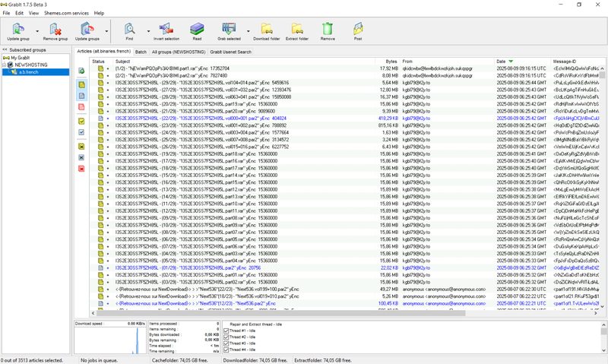Uncheck the Thread #3 checkbox
This screenshot has width=608, height=364.
(x=226, y=343)
